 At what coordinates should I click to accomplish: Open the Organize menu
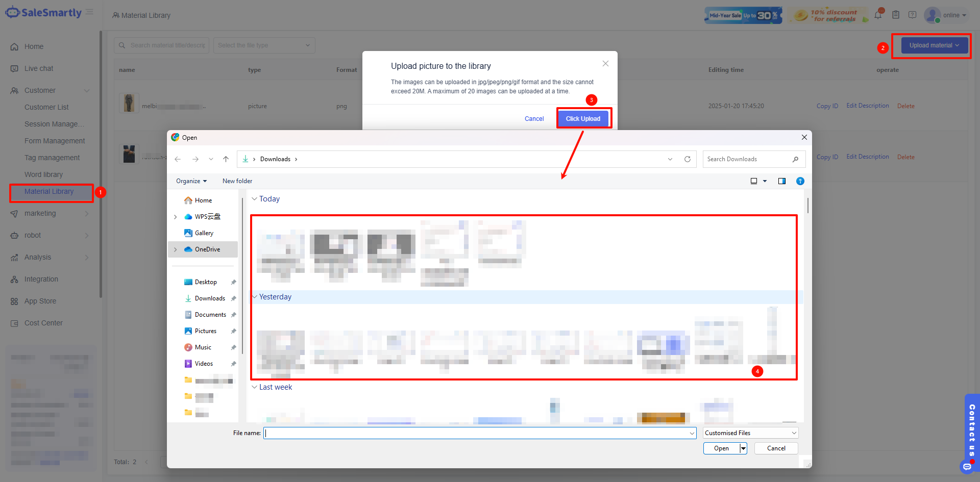point(191,181)
